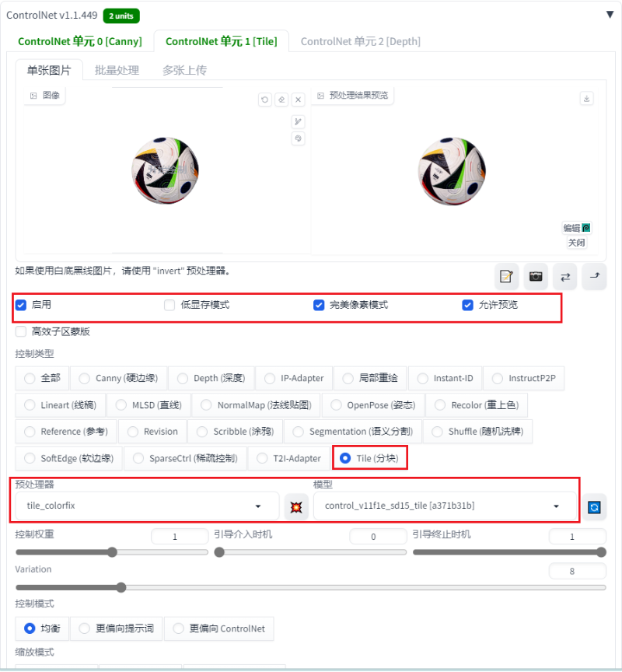
Task: Open the control_v11f1e_sd15_tile model dropdown
Action: (445, 506)
